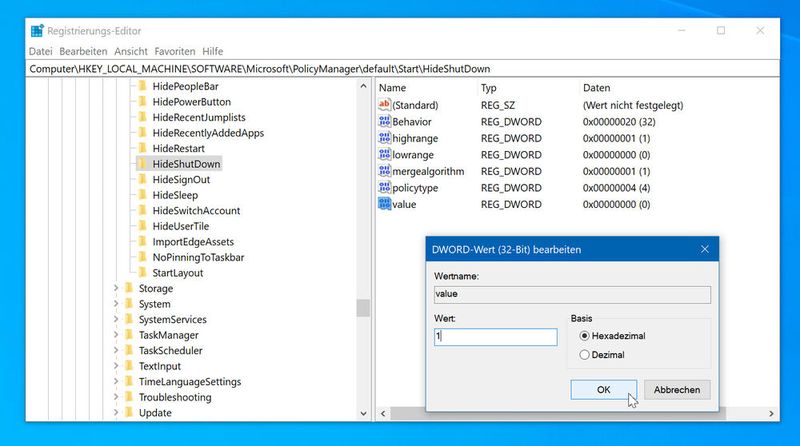The width and height of the screenshot is (800, 446).
Task: Click '(Wert nicht festgelegt)' data cell
Action: (x=633, y=105)
